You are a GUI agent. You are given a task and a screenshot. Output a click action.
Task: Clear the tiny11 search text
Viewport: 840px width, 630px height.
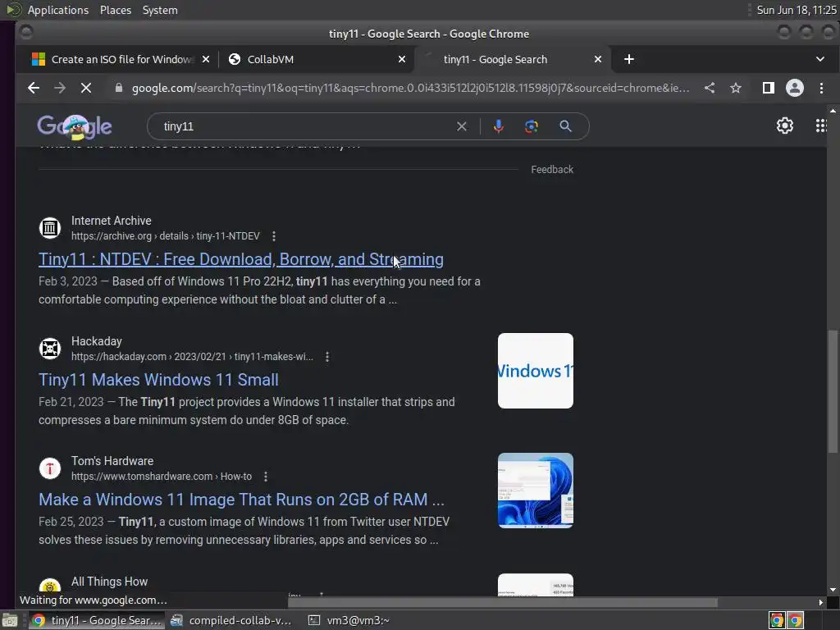pyautogui.click(x=461, y=126)
